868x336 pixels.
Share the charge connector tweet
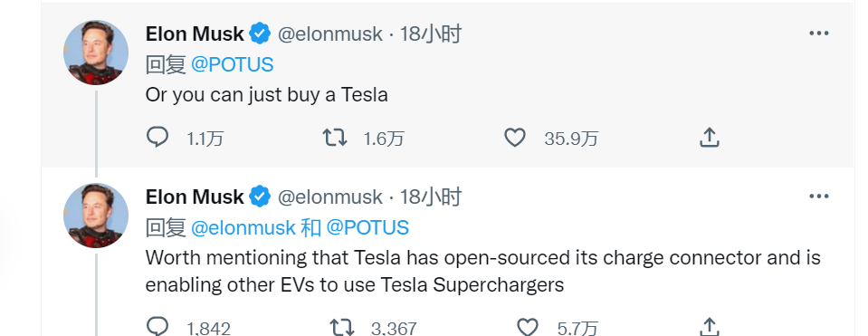click(x=709, y=327)
